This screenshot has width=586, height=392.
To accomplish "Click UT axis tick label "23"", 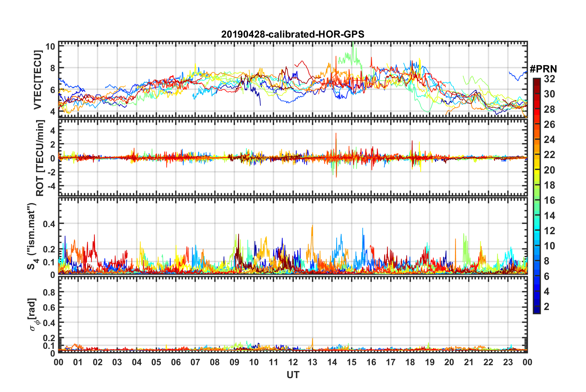I will 508,362.
